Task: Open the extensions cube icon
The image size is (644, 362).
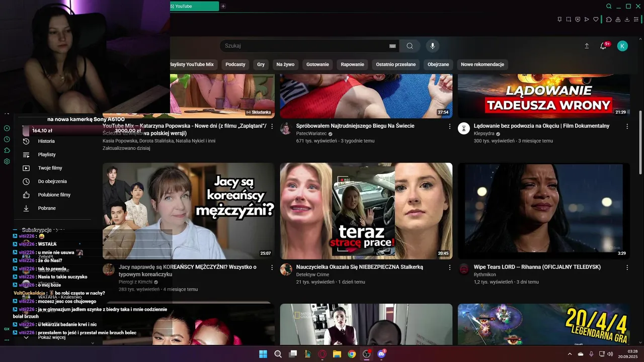Action: pyautogui.click(x=609, y=20)
